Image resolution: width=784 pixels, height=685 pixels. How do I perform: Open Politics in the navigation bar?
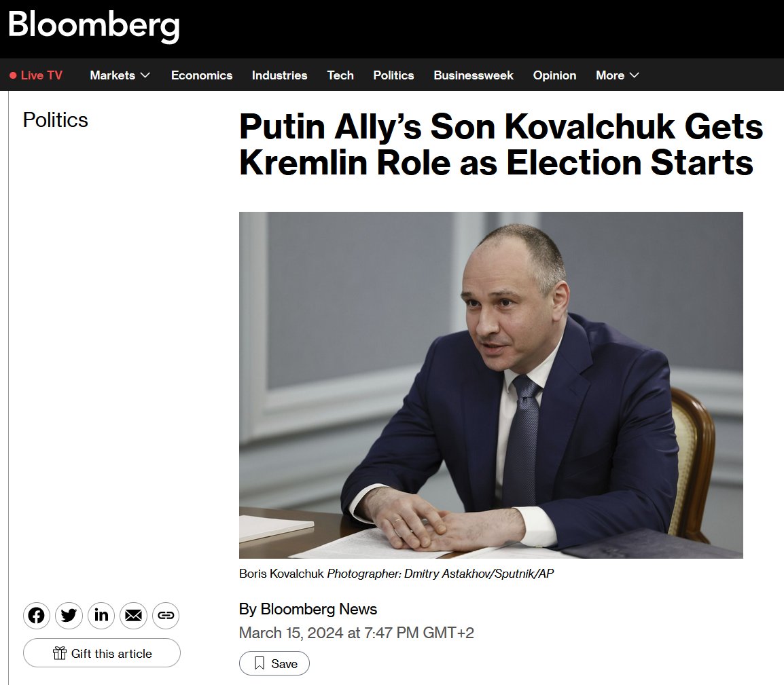pyautogui.click(x=393, y=75)
